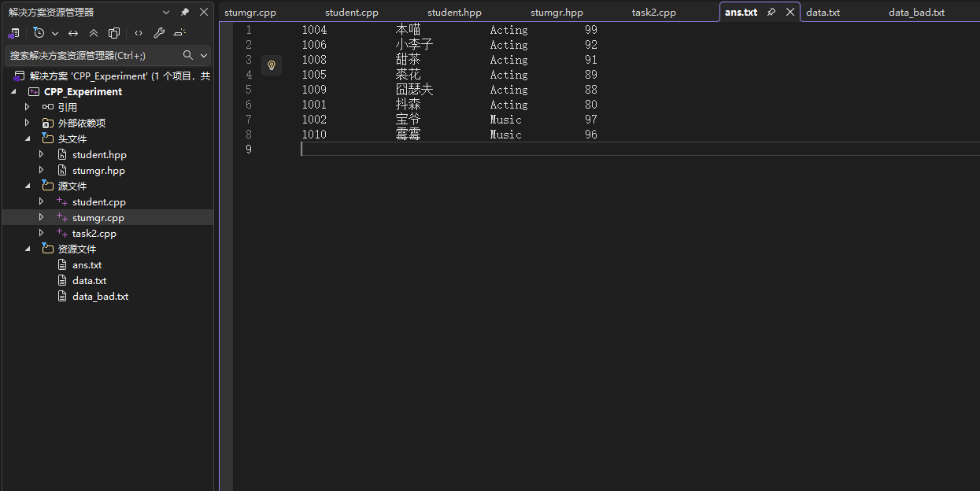Viewport: 980px width, 491px height.
Task: Click the magnifier search icon
Action: [x=188, y=55]
